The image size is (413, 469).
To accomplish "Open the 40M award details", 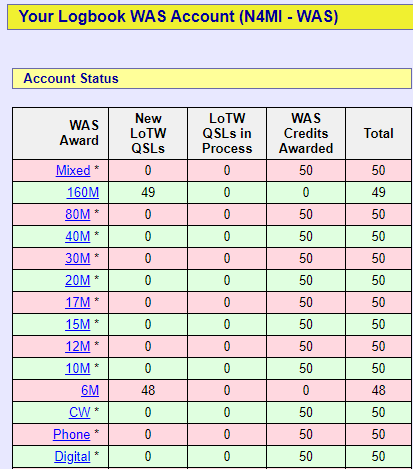I will click(78, 237).
